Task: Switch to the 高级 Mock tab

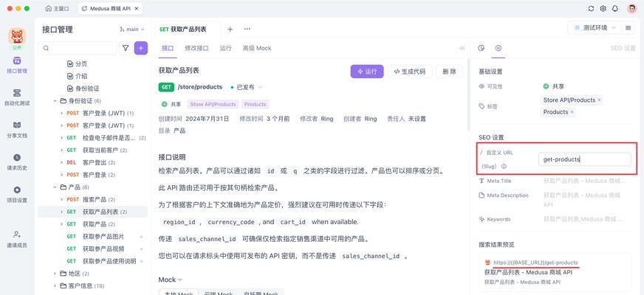Action: 257,48
